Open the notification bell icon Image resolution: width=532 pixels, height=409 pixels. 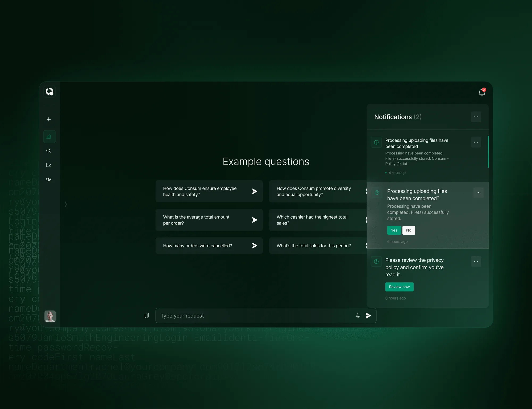(x=482, y=92)
